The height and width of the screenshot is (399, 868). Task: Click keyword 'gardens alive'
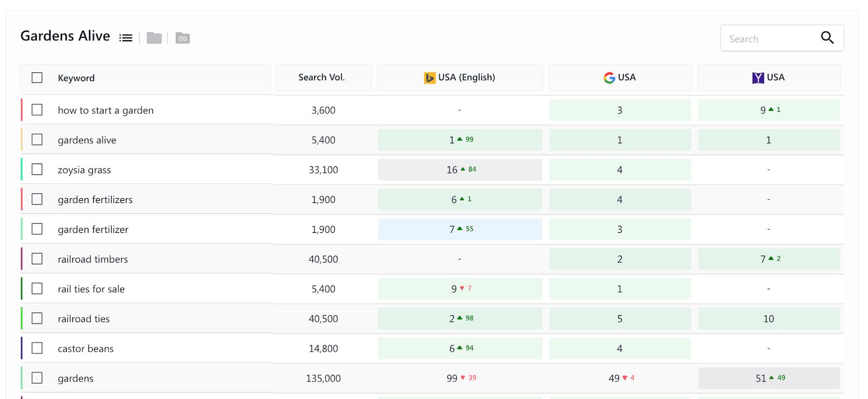87,140
